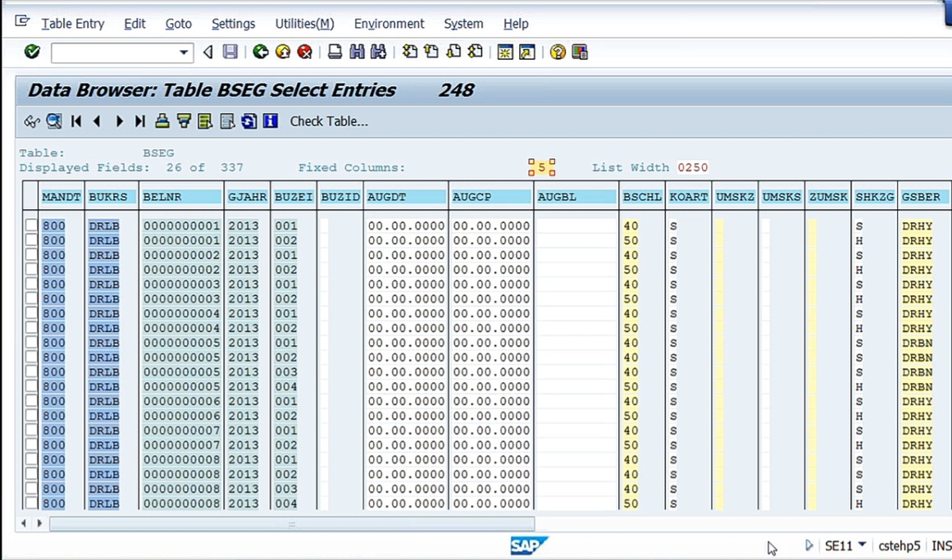Collapse the command field with the triangle arrow
The height and width of the screenshot is (560, 952).
tap(207, 52)
